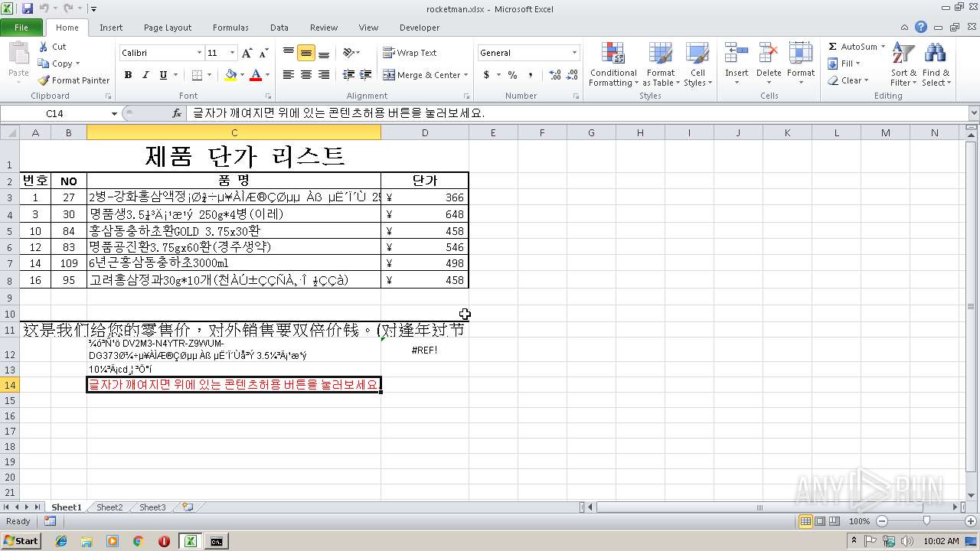Expand the Merge & Center dropdown arrow
This screenshot has height=551, width=980.
point(466,75)
